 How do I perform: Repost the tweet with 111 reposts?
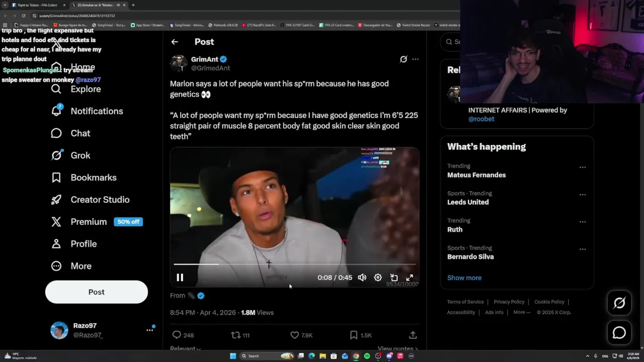(x=240, y=335)
